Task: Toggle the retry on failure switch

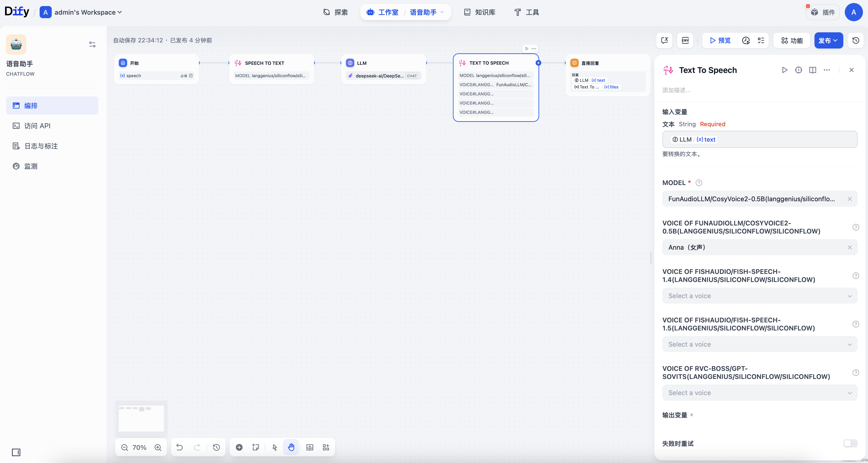Action: [x=850, y=443]
